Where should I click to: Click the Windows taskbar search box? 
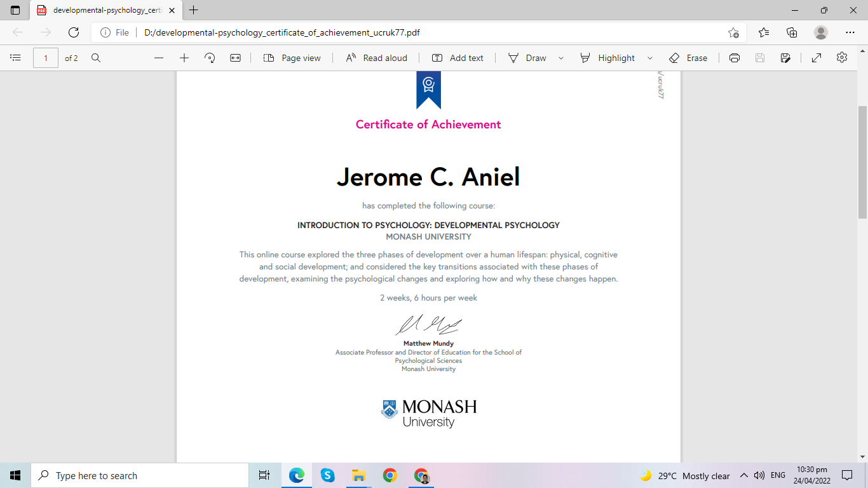(140, 475)
